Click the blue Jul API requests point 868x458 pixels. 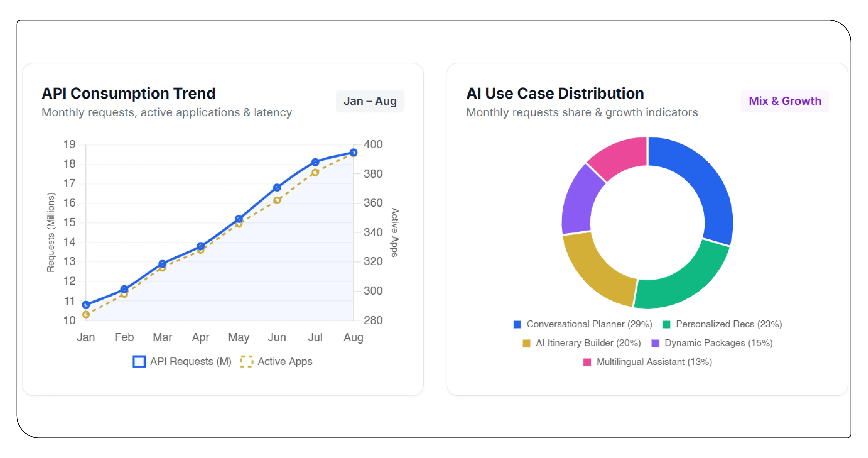pyautogui.click(x=315, y=162)
